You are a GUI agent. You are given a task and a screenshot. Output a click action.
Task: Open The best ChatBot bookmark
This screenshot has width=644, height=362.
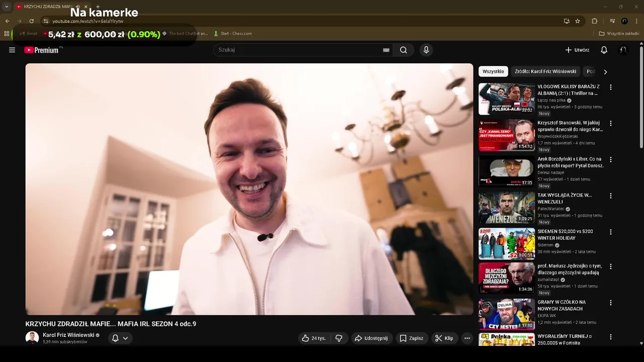185,34
